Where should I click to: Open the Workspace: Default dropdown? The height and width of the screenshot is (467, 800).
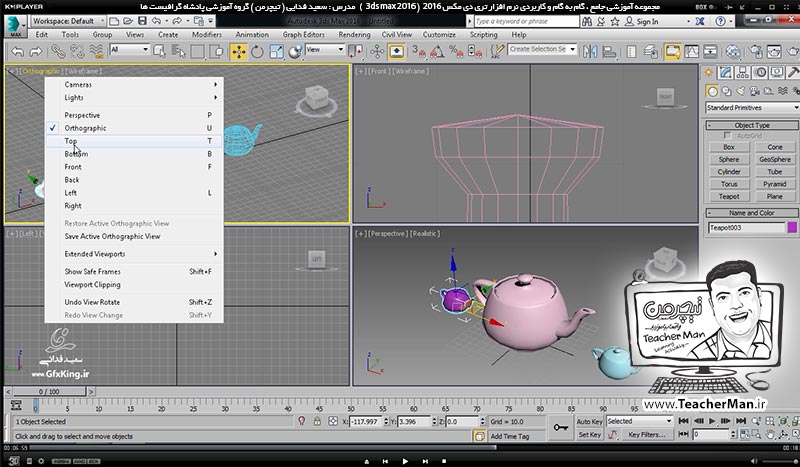(68, 21)
